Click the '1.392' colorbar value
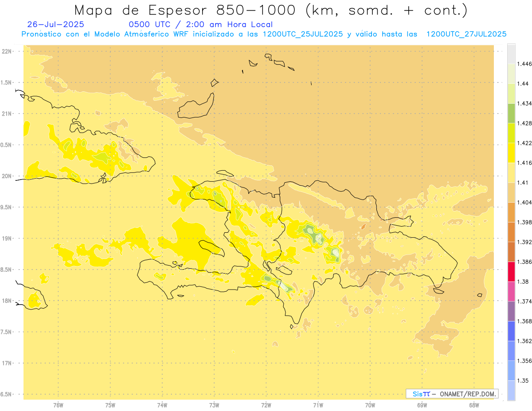The height and width of the screenshot is (411, 532). (x=525, y=242)
